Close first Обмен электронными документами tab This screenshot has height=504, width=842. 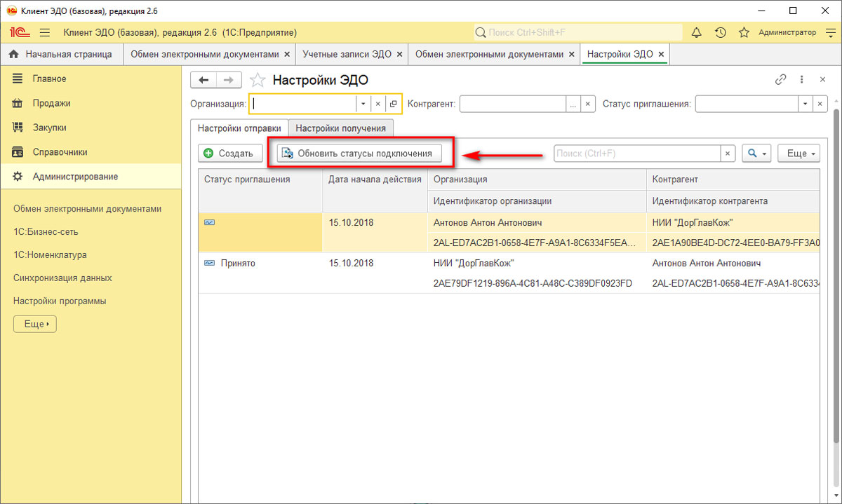click(x=287, y=54)
